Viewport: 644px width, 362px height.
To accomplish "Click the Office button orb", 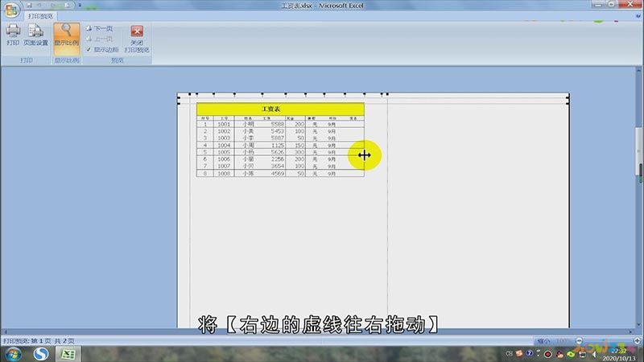I will point(11,10).
